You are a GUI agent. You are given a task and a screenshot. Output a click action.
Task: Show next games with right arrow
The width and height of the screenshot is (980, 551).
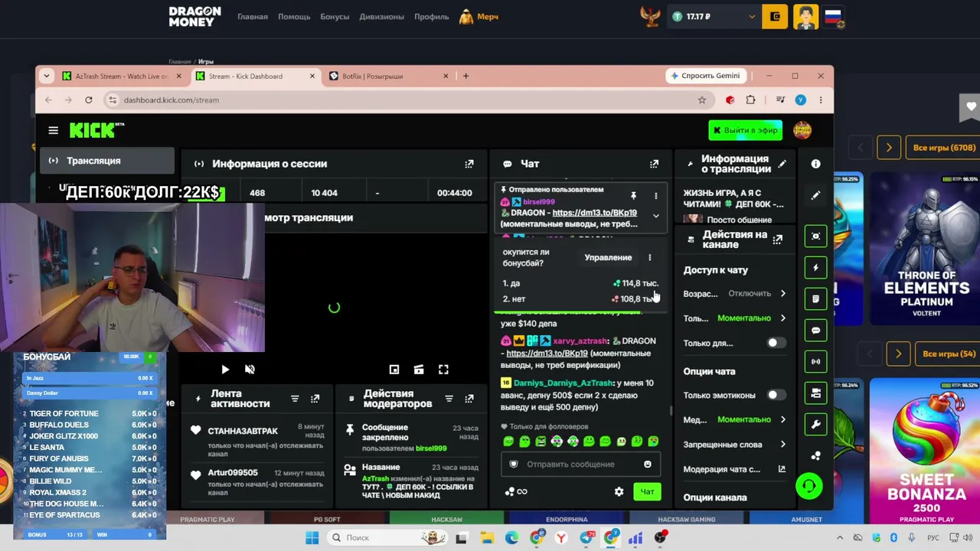coord(889,148)
